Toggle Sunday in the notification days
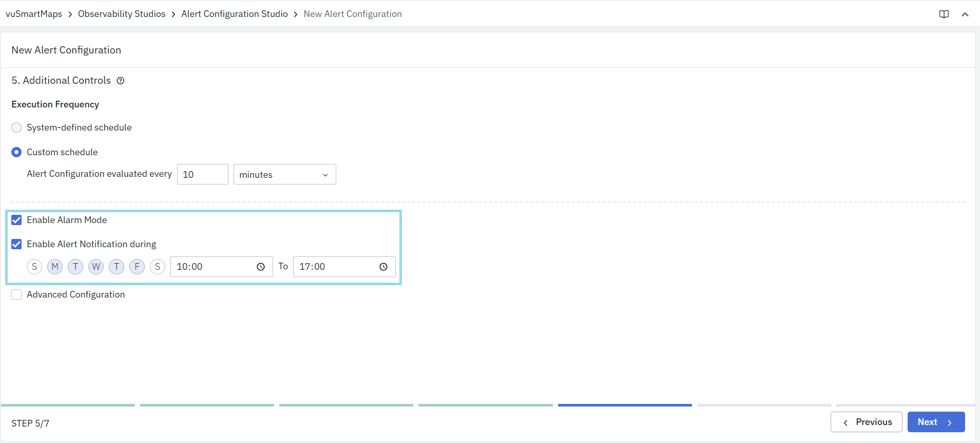The width and height of the screenshot is (980, 443). tap(34, 267)
